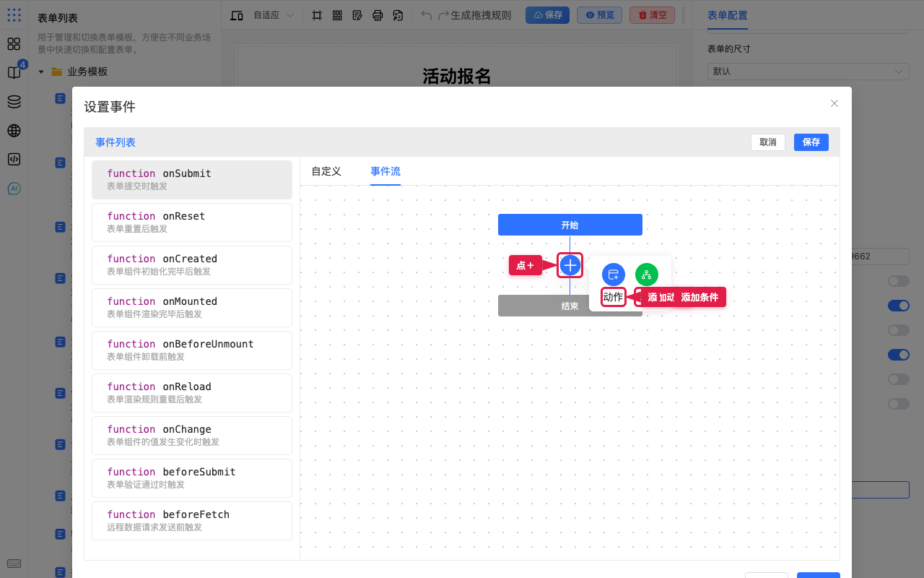Choose the green add-condition icon in the popup

coord(647,275)
